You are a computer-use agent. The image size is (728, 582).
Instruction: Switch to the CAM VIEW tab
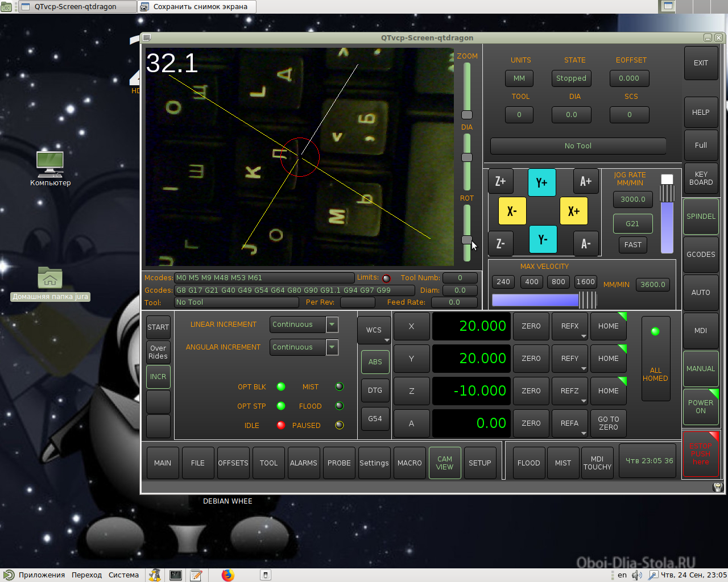[x=445, y=463]
